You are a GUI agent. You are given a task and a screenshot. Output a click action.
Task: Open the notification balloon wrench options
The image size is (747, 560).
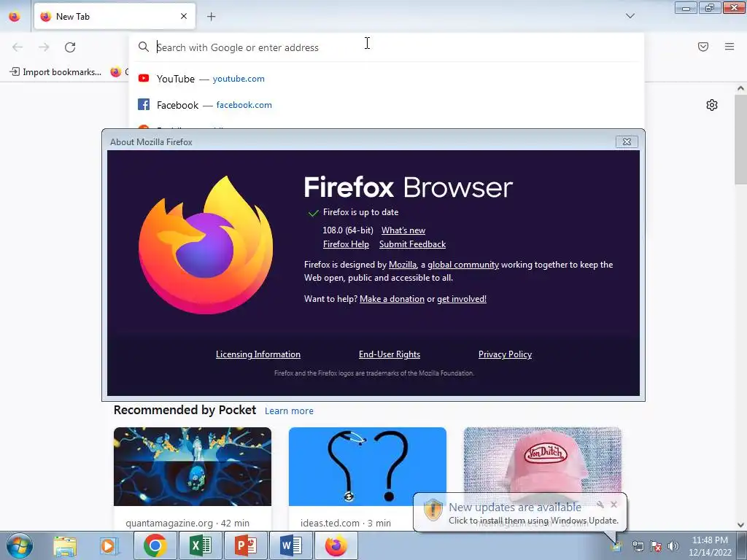click(x=600, y=505)
